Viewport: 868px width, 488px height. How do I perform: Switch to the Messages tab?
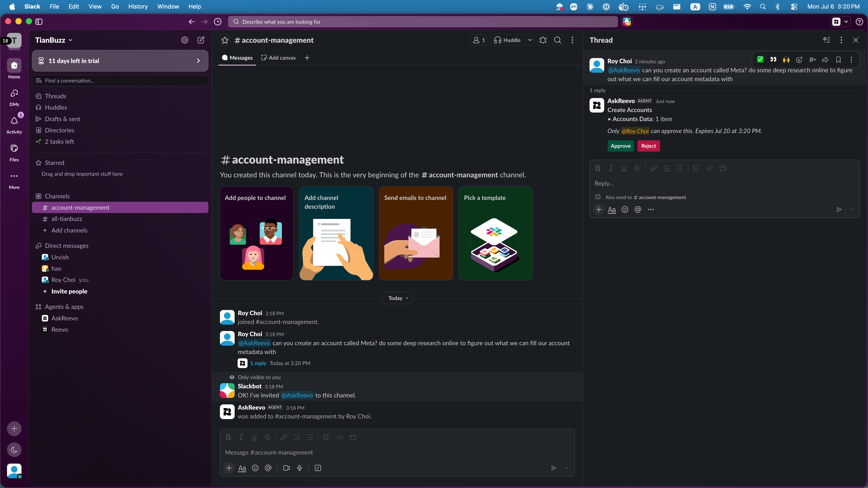coord(237,58)
